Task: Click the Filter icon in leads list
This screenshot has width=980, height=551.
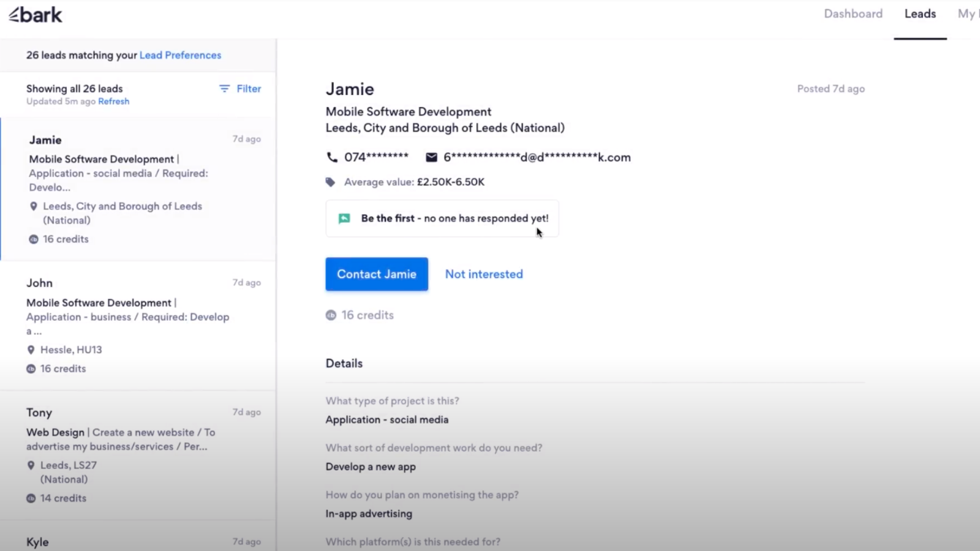Action: click(225, 89)
